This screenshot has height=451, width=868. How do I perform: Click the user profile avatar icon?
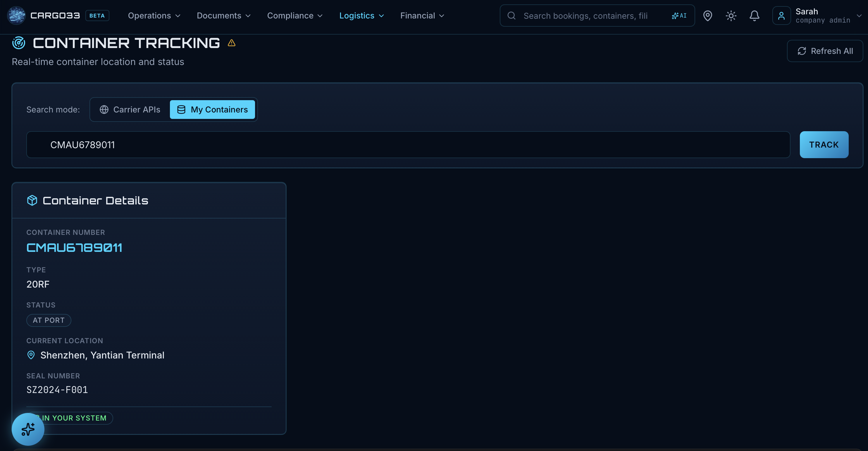pos(781,16)
